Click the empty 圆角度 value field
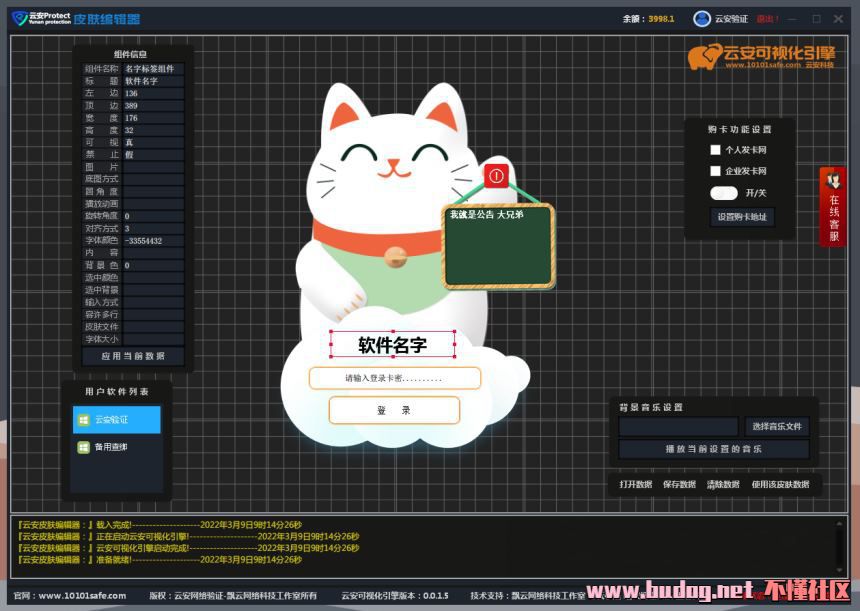Image resolution: width=860 pixels, height=611 pixels. click(154, 191)
